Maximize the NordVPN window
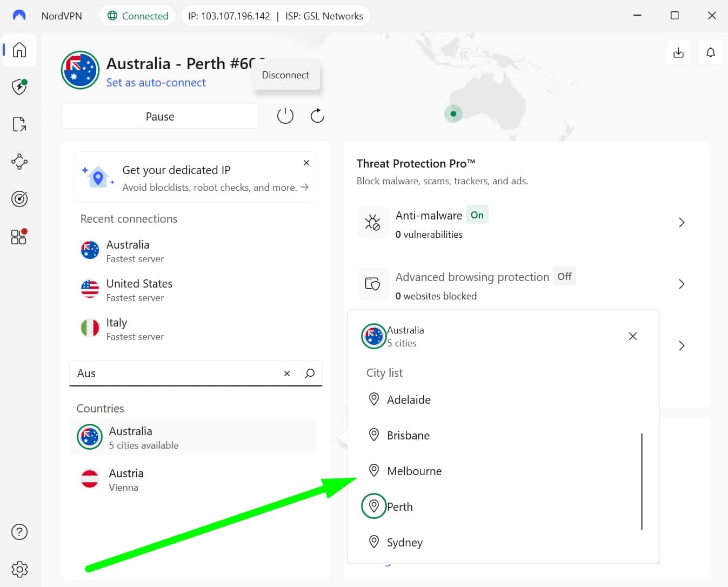The width and height of the screenshot is (728, 587). [x=674, y=16]
